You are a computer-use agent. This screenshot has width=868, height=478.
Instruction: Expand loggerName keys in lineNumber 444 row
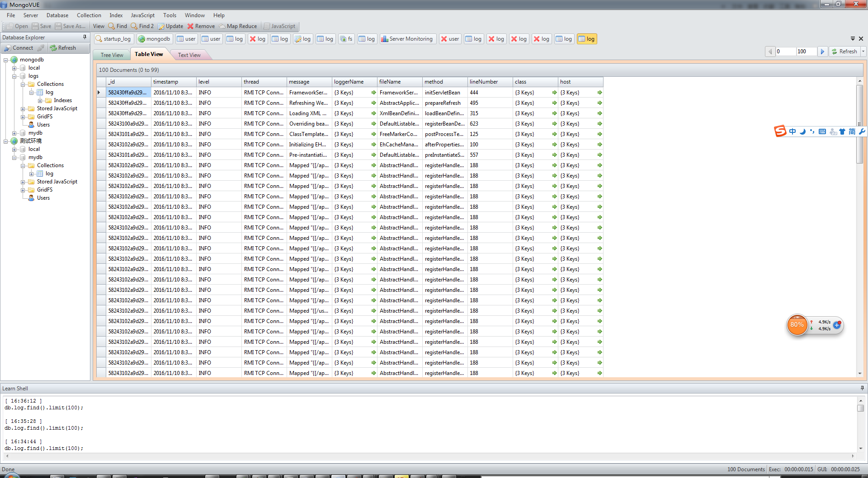click(373, 93)
